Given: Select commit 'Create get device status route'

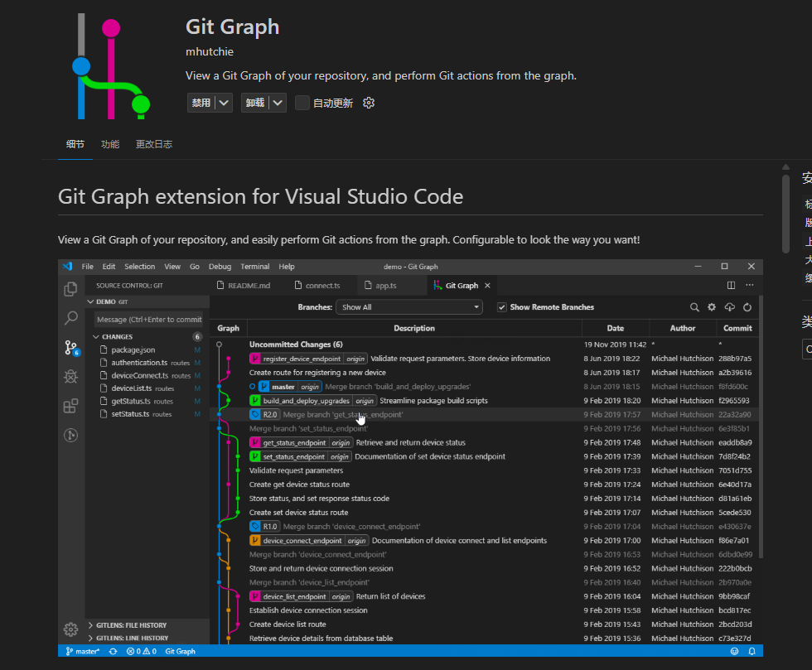Looking at the screenshot, I should (x=484, y=484).
